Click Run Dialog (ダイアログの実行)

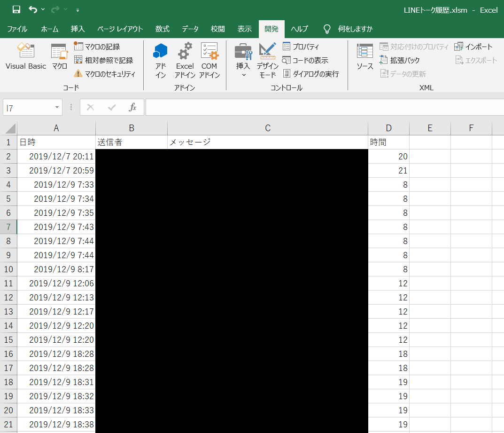311,74
